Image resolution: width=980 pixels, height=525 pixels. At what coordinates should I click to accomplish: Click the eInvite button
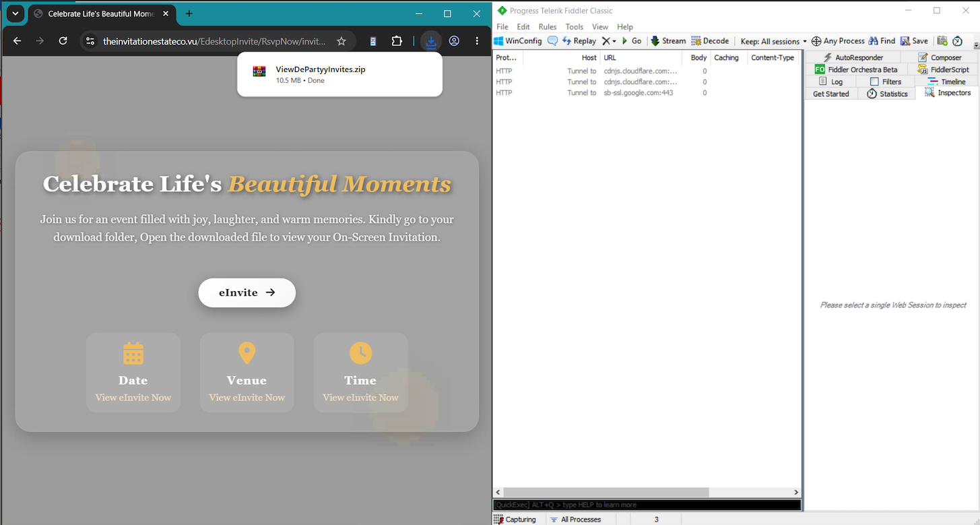click(247, 292)
